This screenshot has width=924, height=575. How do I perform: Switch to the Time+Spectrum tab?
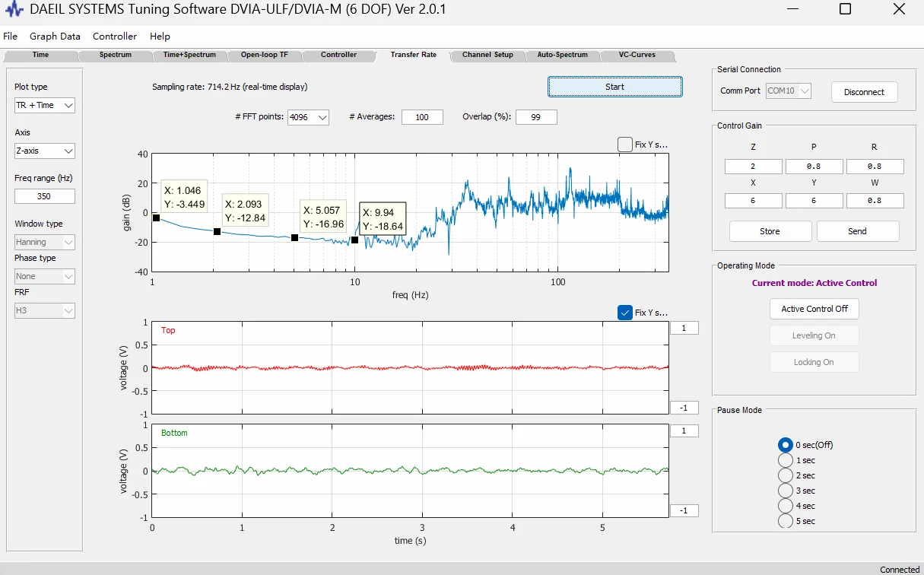point(189,55)
